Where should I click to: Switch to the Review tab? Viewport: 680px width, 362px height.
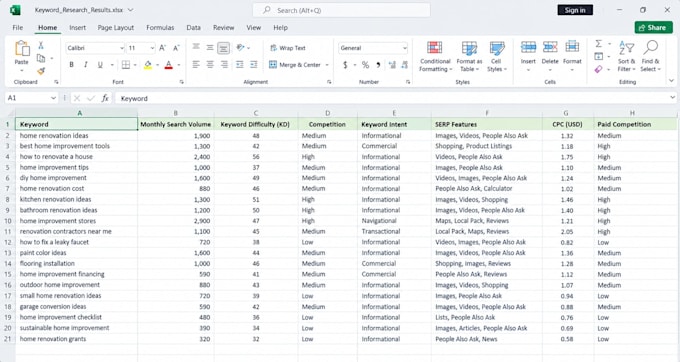click(x=223, y=27)
